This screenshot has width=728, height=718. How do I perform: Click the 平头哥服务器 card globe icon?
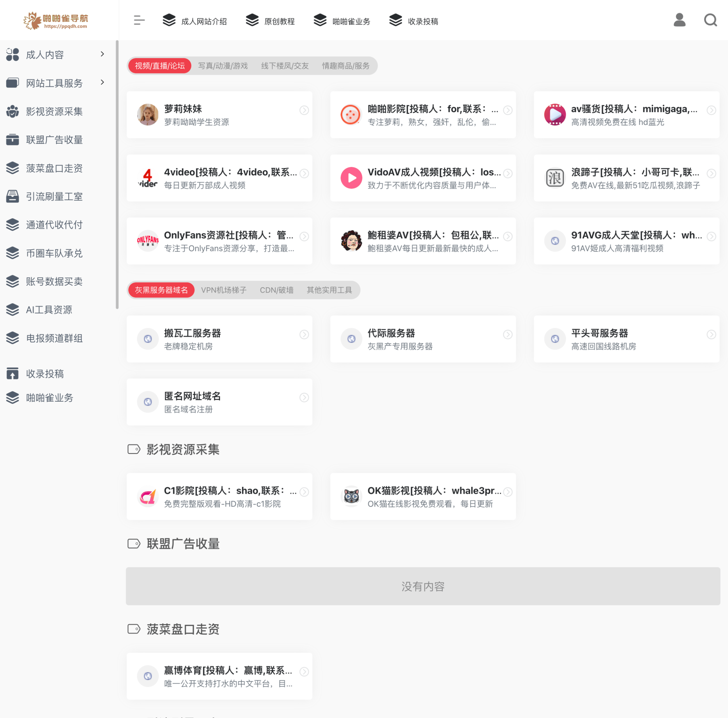555,339
